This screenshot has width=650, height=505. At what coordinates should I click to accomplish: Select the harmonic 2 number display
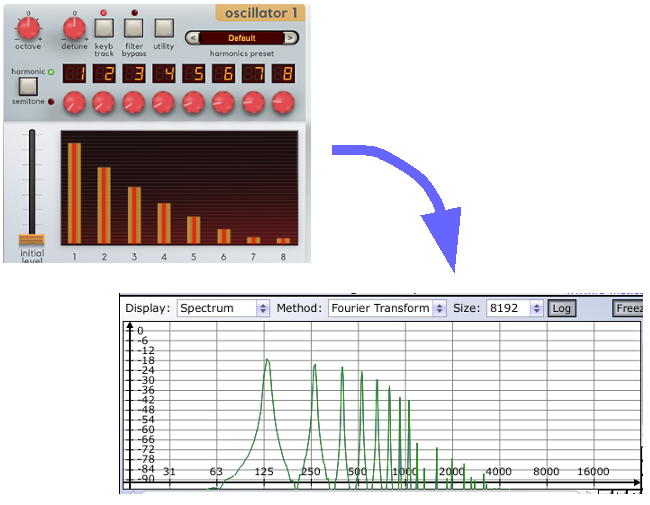(x=104, y=74)
